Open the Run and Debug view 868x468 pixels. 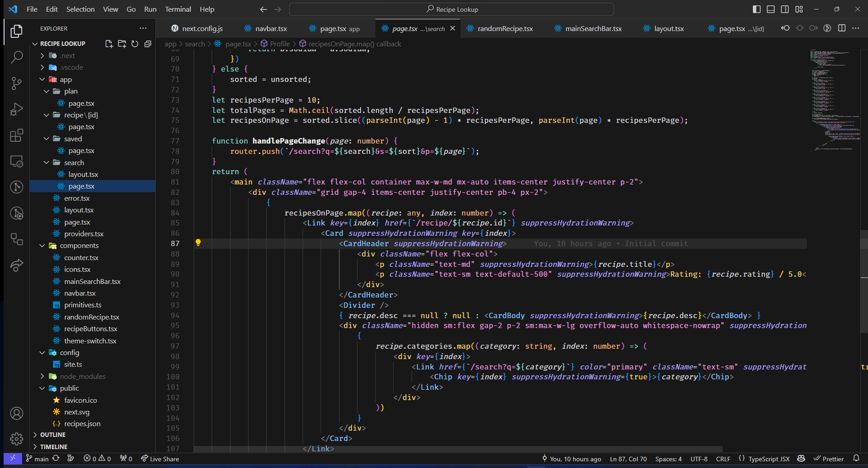tap(17, 109)
